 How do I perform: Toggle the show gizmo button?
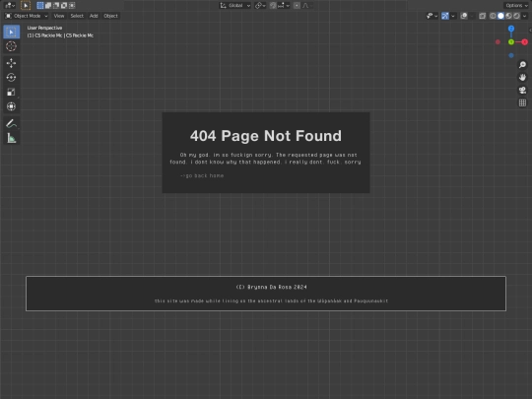(x=445, y=16)
